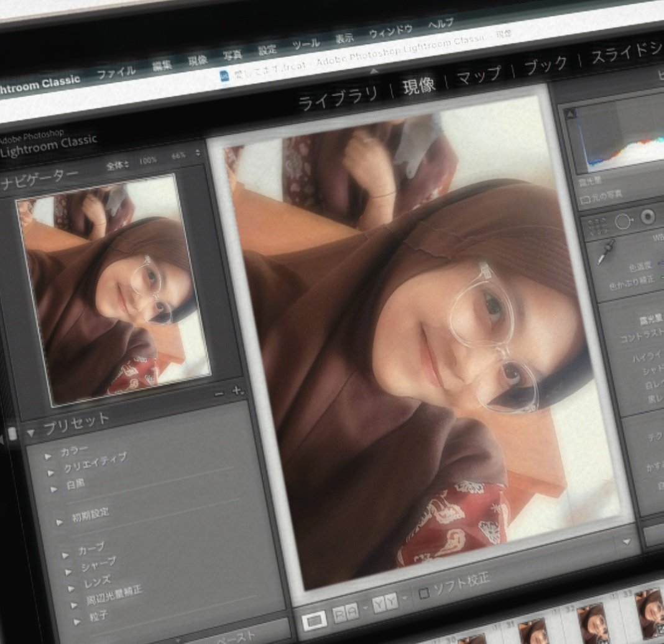This screenshot has height=644, width=664.
Task: Open the 写真 menu
Action: [233, 55]
